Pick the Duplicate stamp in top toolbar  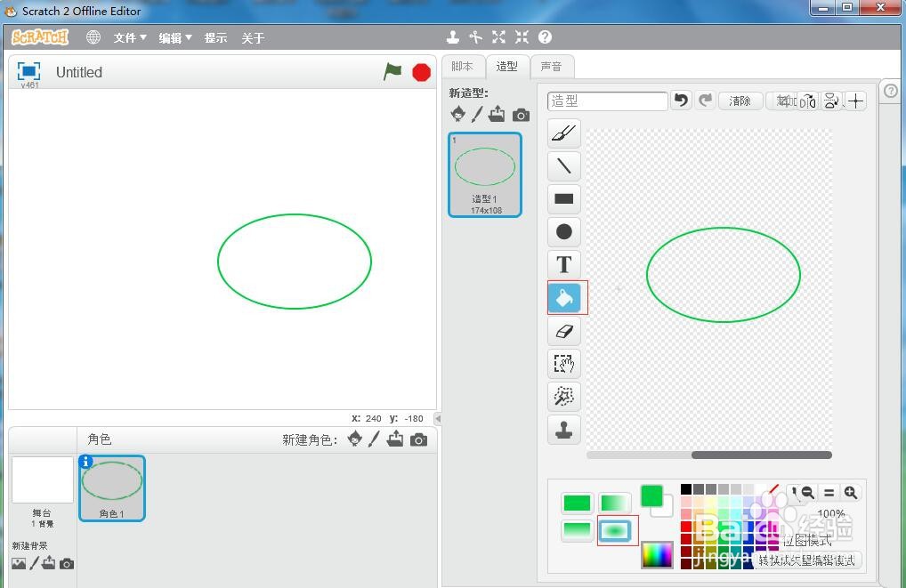[x=453, y=37]
